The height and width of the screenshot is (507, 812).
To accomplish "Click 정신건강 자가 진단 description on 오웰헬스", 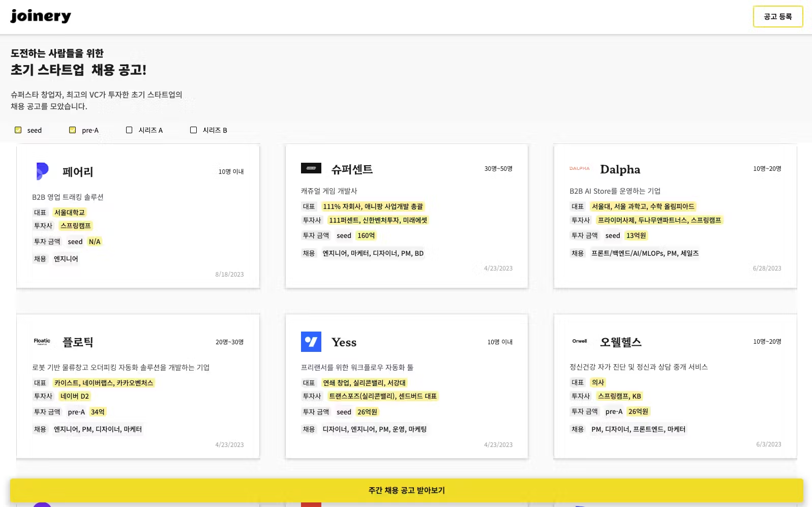I will (x=639, y=367).
